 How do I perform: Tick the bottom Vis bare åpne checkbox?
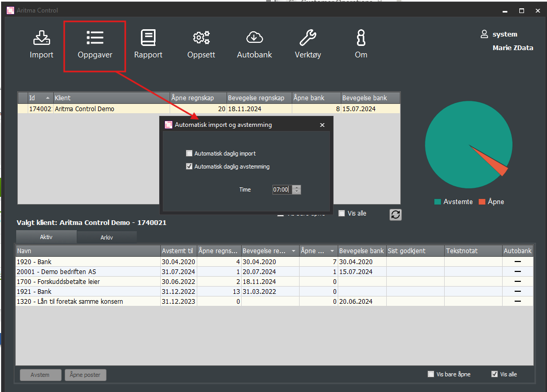pos(431,374)
